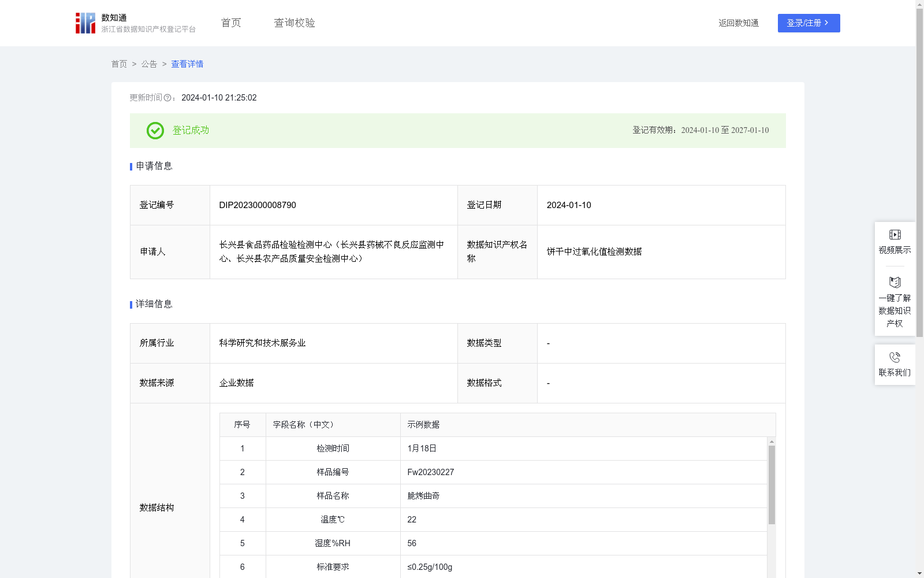The image size is (924, 578).
Task: Open 一键了解数据知识产权 guide icon
Action: 895,282
